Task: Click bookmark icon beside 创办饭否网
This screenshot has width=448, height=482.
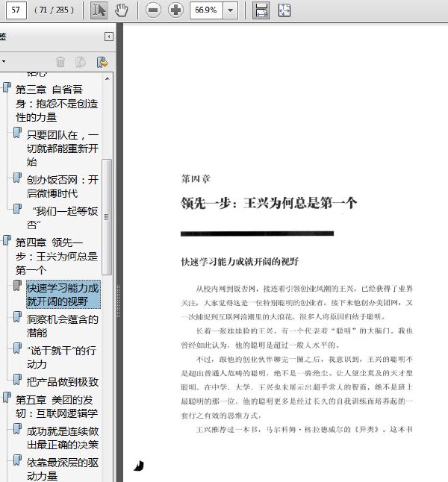Action: (x=17, y=178)
